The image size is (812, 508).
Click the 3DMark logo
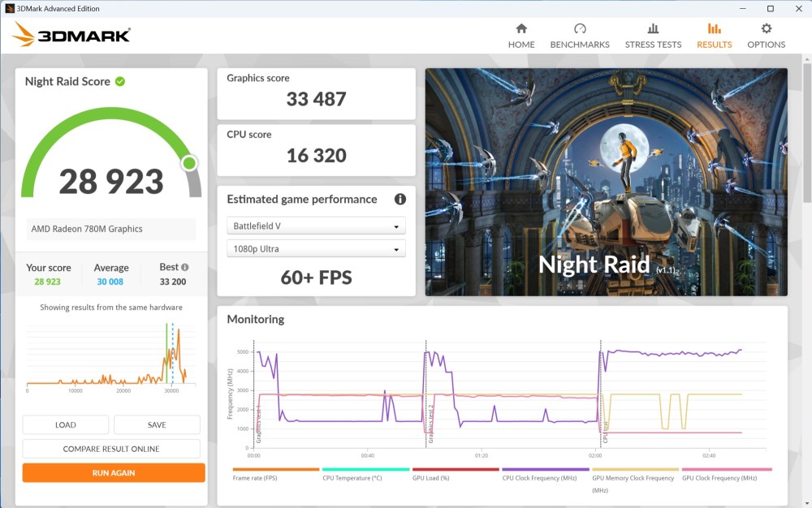[x=71, y=35]
